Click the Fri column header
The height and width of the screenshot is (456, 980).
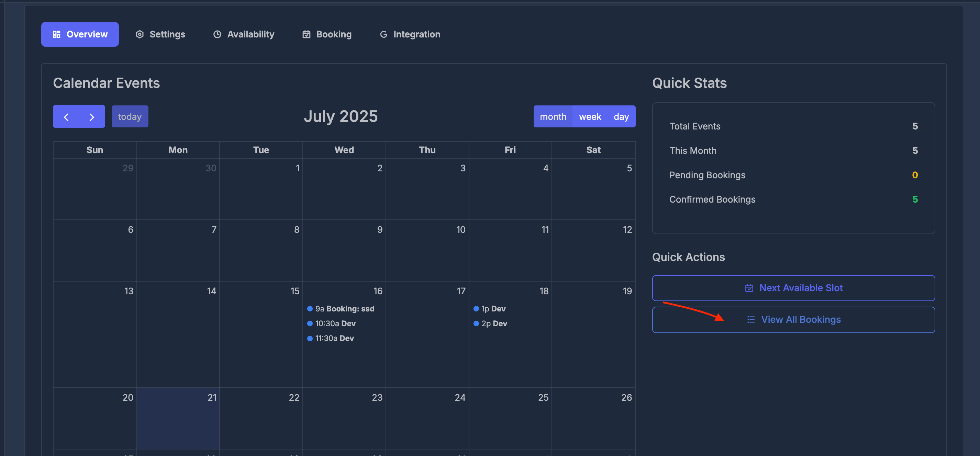[510, 150]
